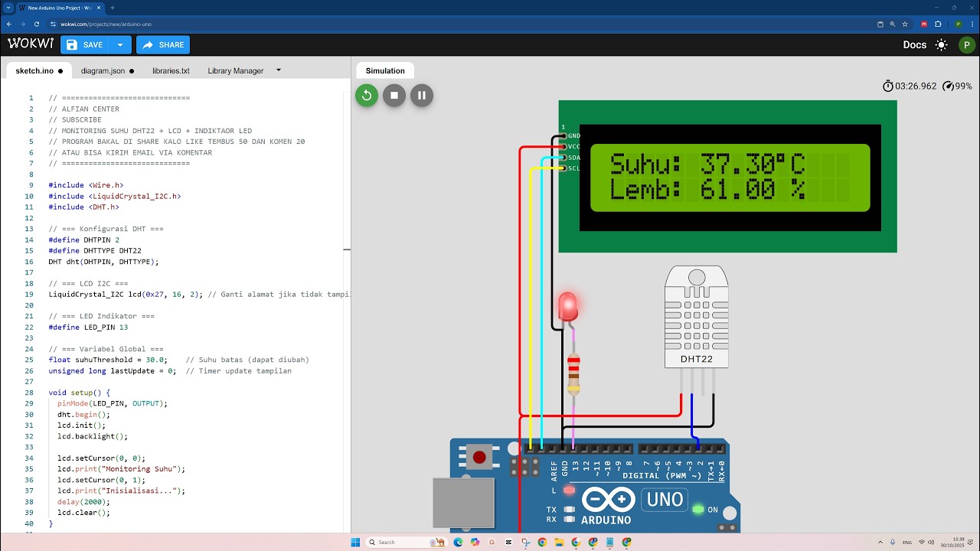The height and width of the screenshot is (551, 980).
Task: Open a new browser tab
Action: coord(112,8)
